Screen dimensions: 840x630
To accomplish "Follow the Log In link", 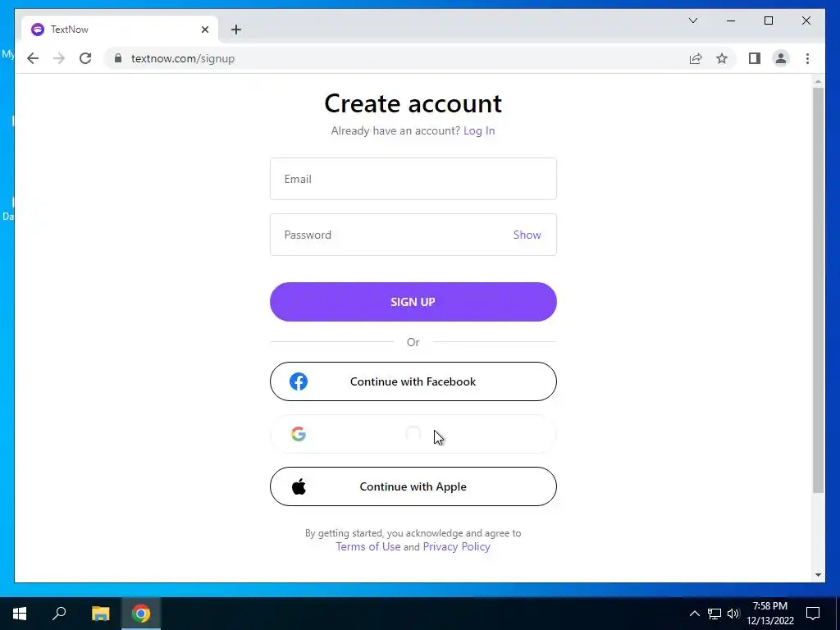I will pos(479,130).
